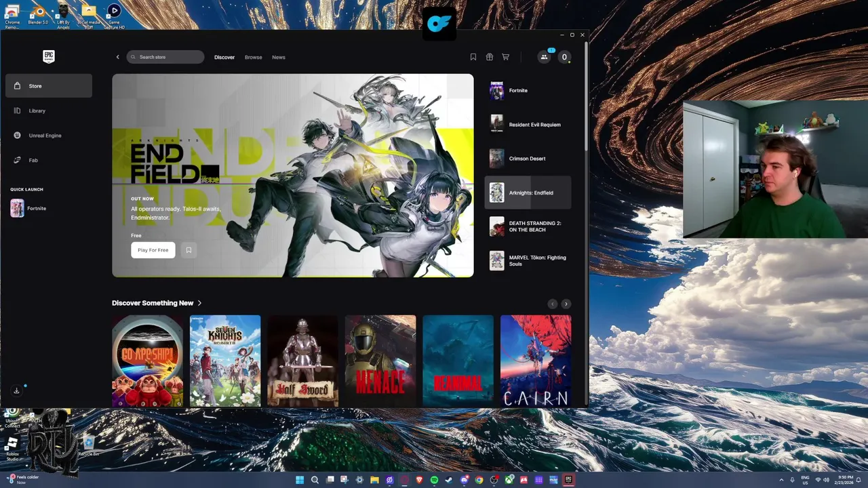Open Windows taskbar search

315,480
